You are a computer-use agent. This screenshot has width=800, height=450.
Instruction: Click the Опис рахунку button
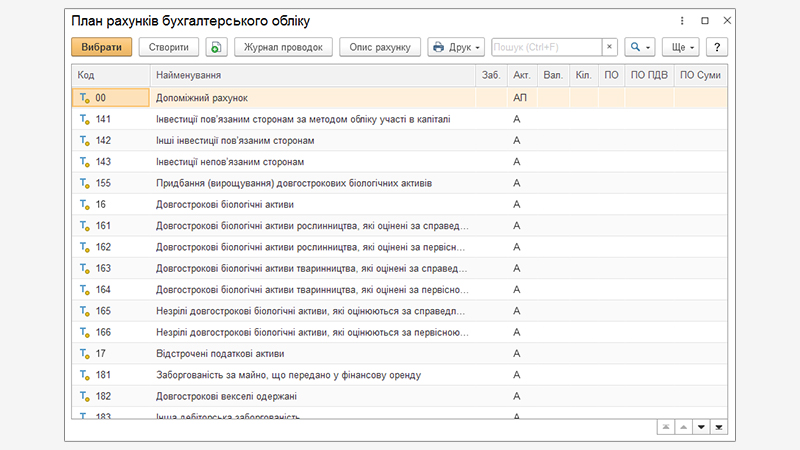tap(380, 47)
